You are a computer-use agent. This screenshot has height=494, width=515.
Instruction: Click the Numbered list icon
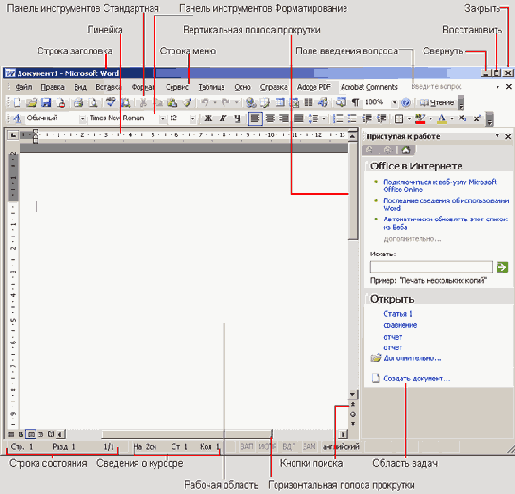[338, 118]
